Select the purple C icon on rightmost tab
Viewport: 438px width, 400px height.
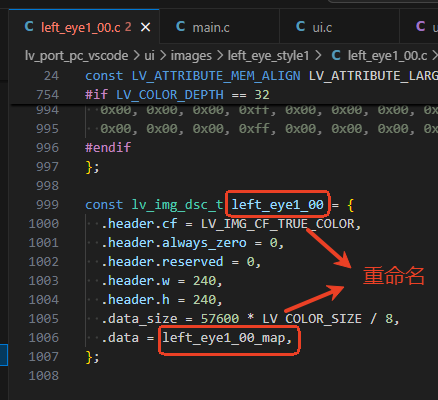coord(420,27)
